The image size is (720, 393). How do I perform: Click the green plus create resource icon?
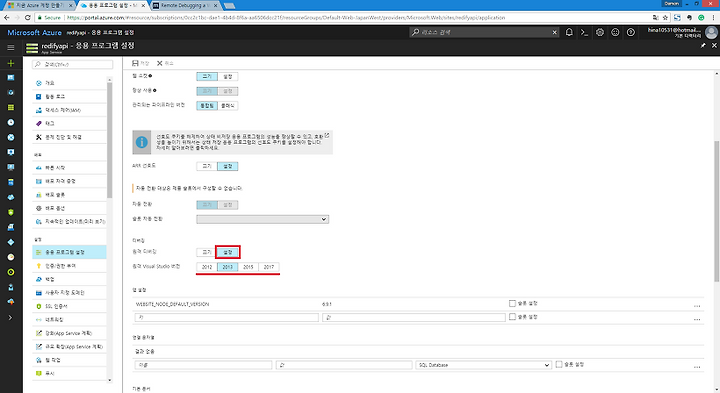tap(11, 63)
